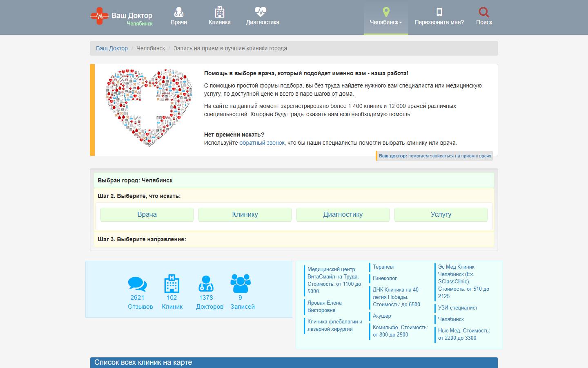Click the green location pin icon
The width and height of the screenshot is (588, 368).
pos(386,12)
